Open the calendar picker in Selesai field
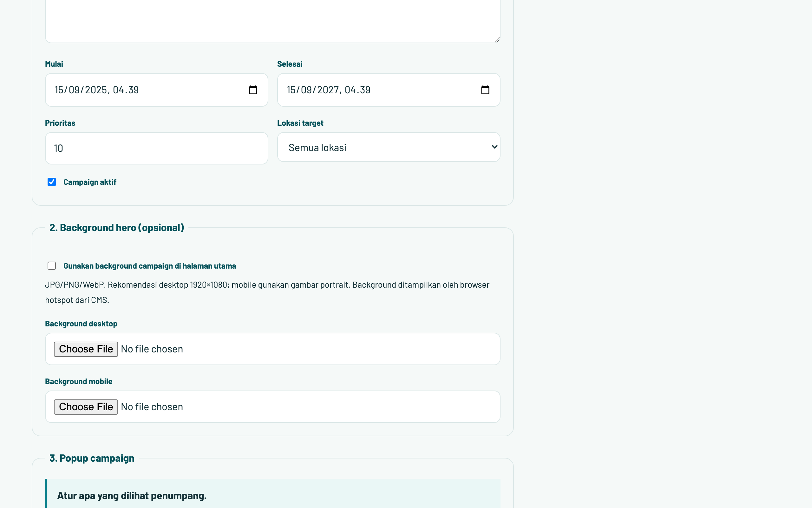Image resolution: width=812 pixels, height=508 pixels. click(485, 90)
